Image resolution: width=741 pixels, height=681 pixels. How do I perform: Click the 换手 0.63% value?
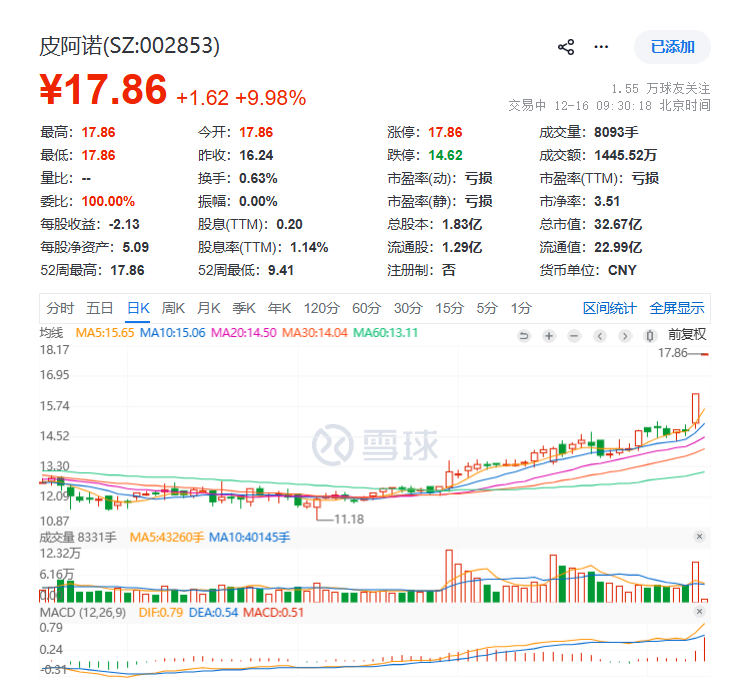click(258, 178)
